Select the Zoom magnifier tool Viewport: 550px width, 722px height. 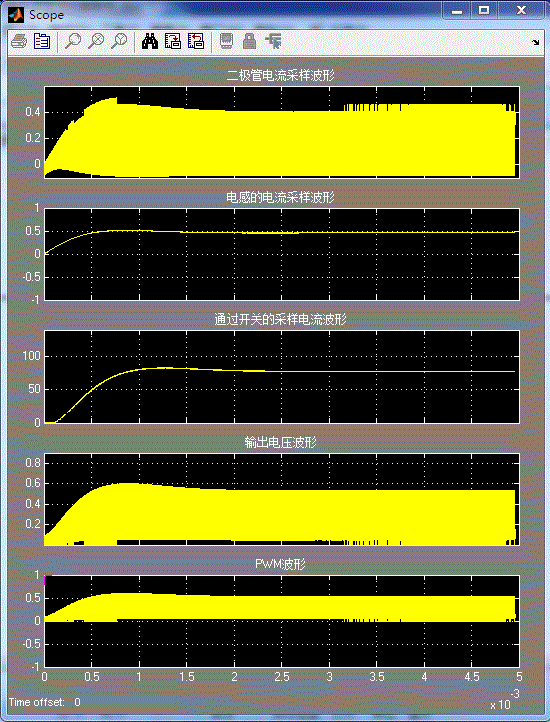click(73, 42)
